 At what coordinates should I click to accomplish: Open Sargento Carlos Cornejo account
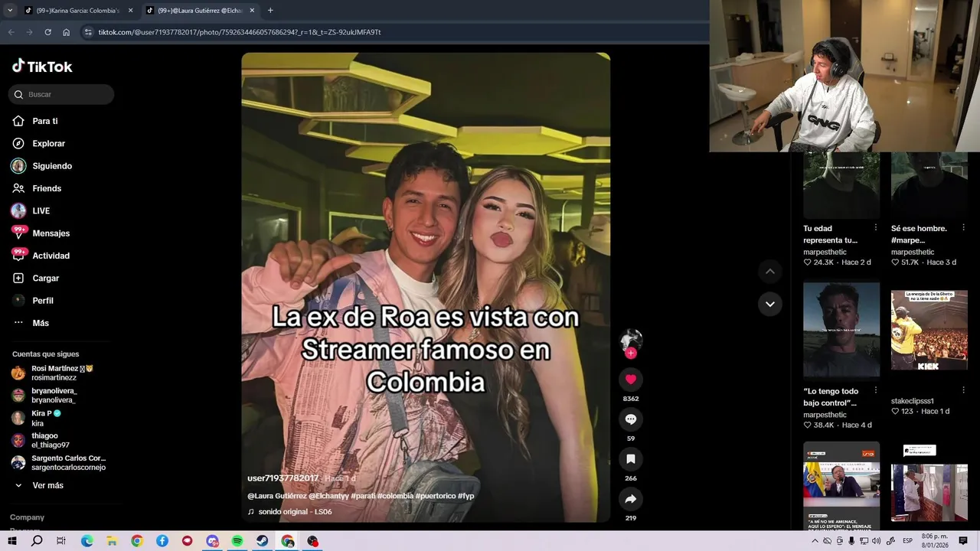(x=59, y=462)
